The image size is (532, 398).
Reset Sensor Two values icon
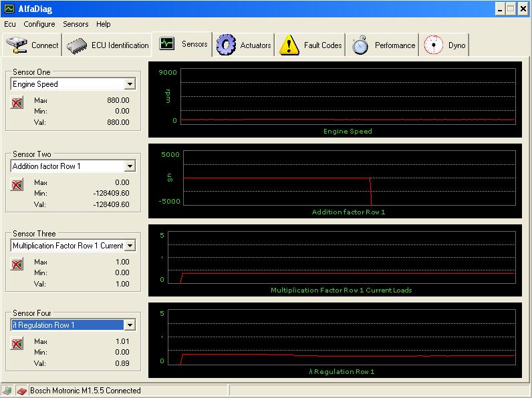pyautogui.click(x=17, y=185)
